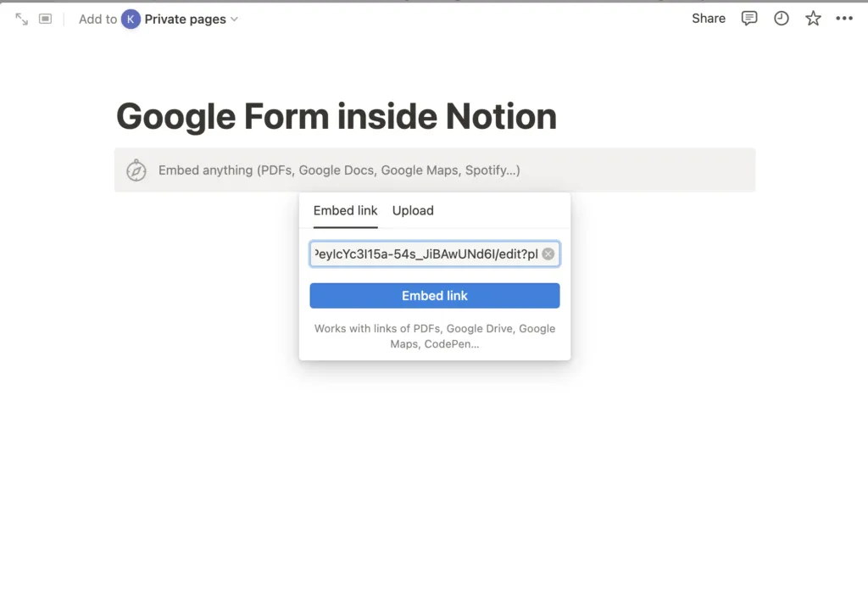Open the three-dot more options menu
868x613 pixels.
point(844,19)
